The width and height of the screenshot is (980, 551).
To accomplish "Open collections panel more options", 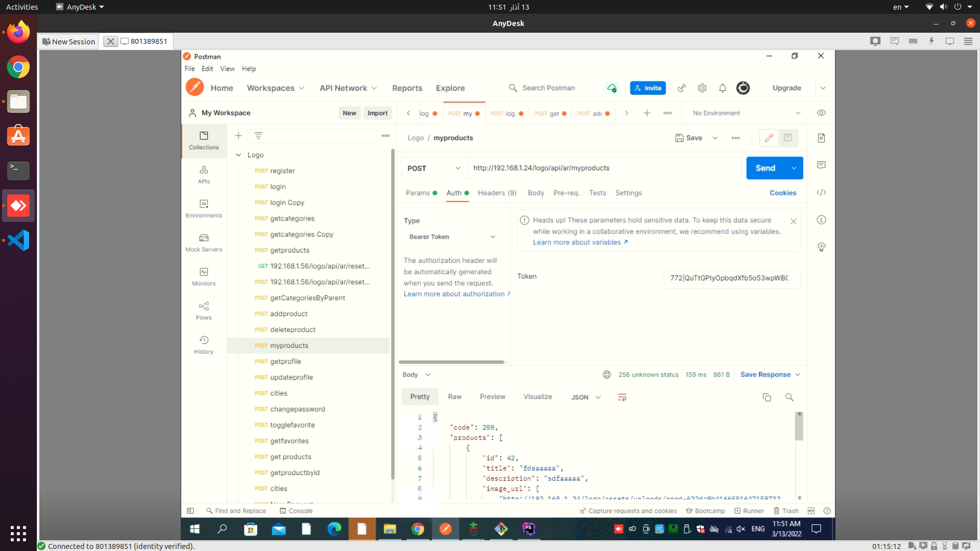I will pos(385,136).
